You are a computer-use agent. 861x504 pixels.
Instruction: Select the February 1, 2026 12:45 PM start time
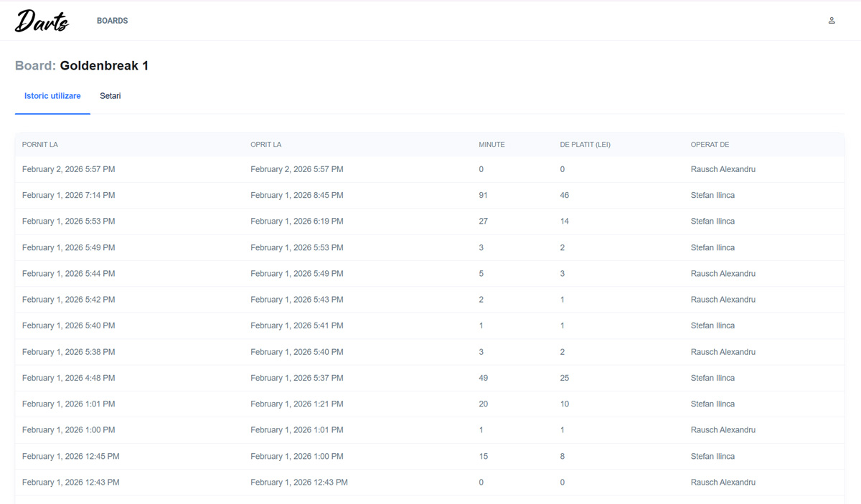tap(70, 456)
